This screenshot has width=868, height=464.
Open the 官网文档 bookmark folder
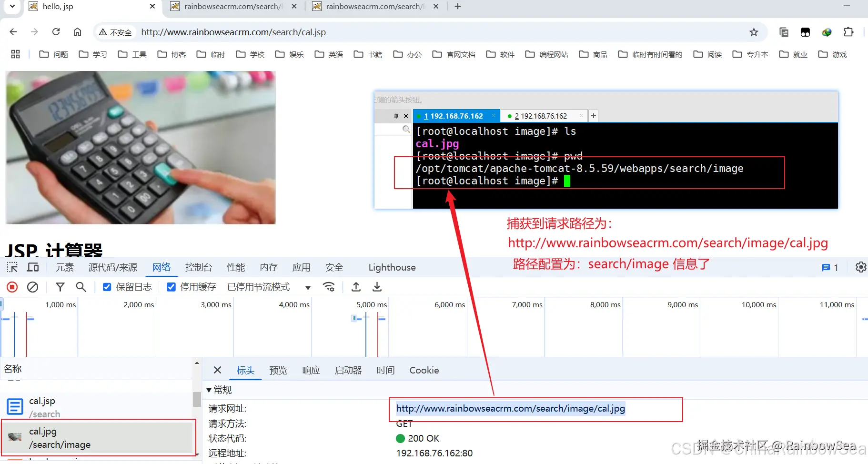[454, 54]
